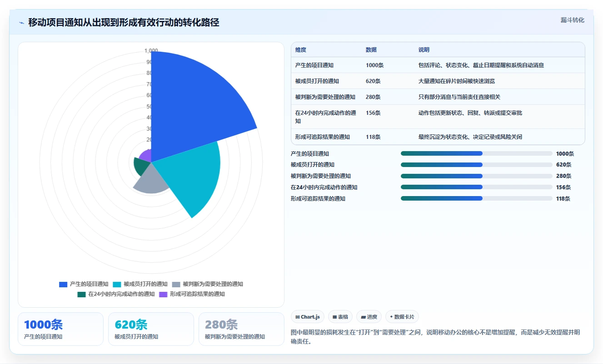Open the 280条 data card
603x364 pixels.
click(241, 329)
